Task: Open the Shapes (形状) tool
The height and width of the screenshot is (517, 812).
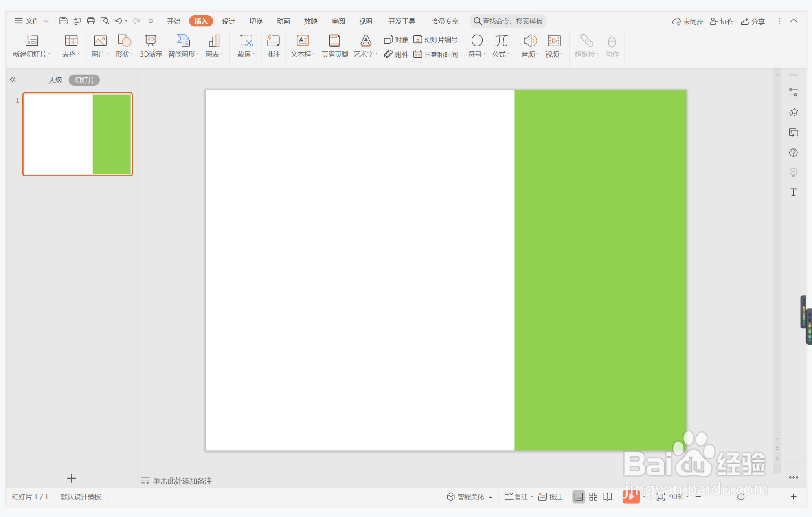Action: pos(124,41)
